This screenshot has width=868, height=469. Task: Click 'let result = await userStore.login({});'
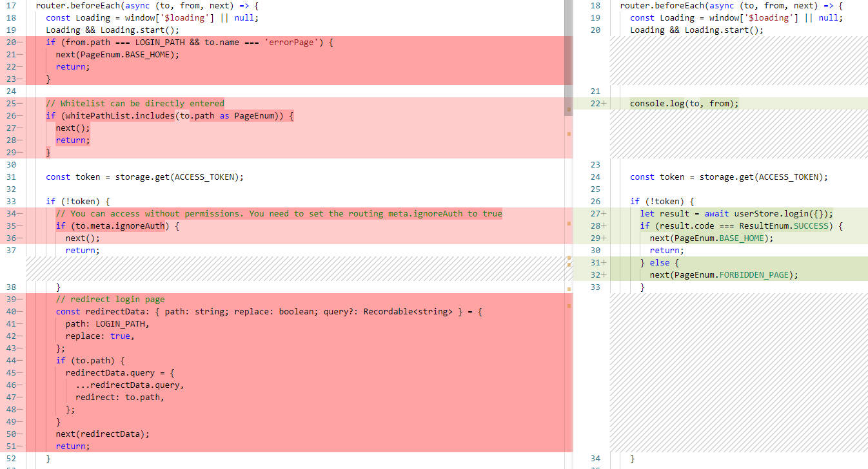coord(736,213)
